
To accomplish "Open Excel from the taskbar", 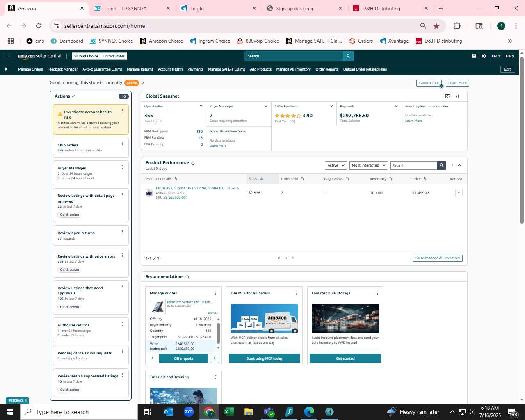I will coord(229,412).
